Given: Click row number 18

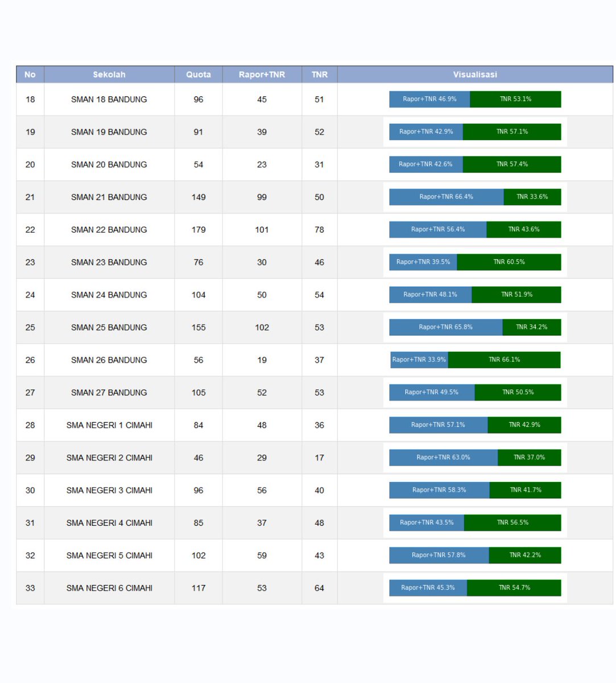Looking at the screenshot, I should [30, 100].
